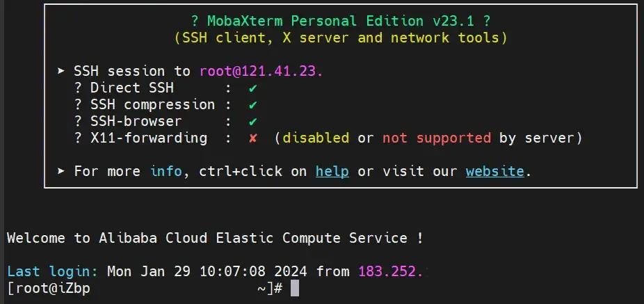Viewport: 644px width, 304px height.
Task: Click the Welcome to Alibaba Cloud message line
Action: (215, 238)
